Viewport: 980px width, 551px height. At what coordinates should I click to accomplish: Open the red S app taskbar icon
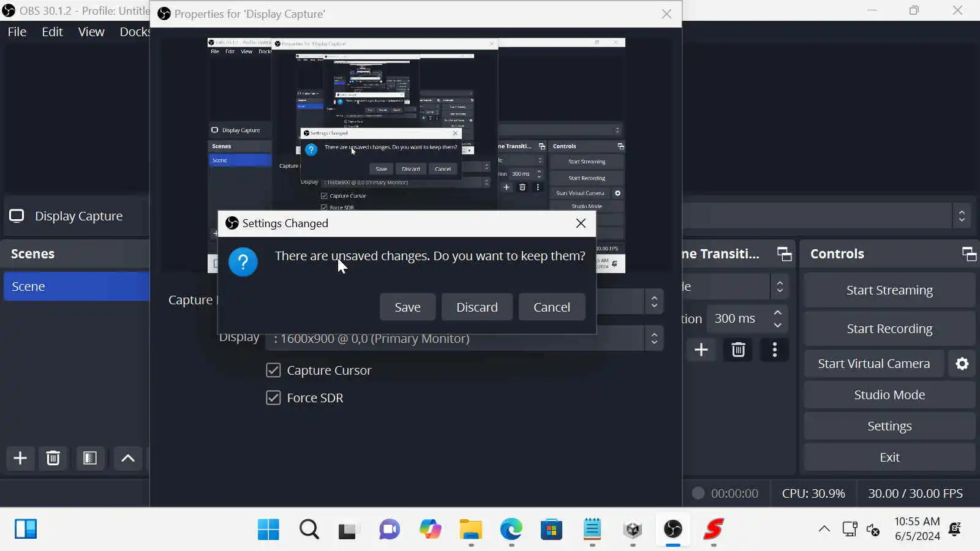coord(714,530)
